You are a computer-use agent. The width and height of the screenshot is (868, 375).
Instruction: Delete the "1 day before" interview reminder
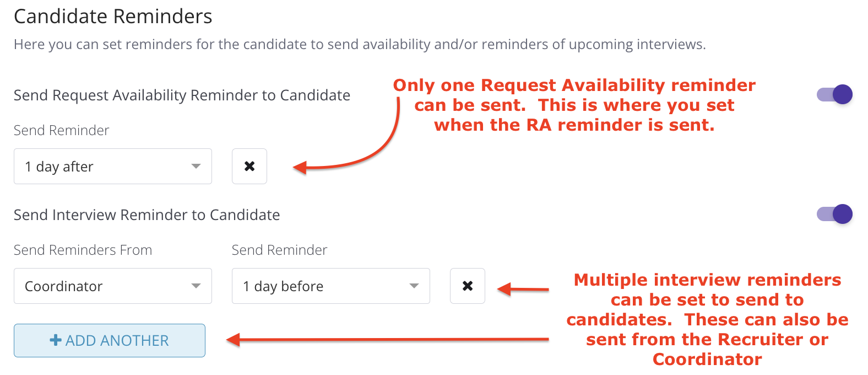point(468,286)
